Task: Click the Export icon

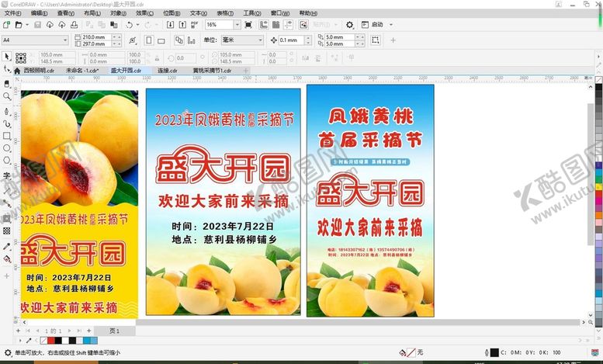Action: (182, 25)
